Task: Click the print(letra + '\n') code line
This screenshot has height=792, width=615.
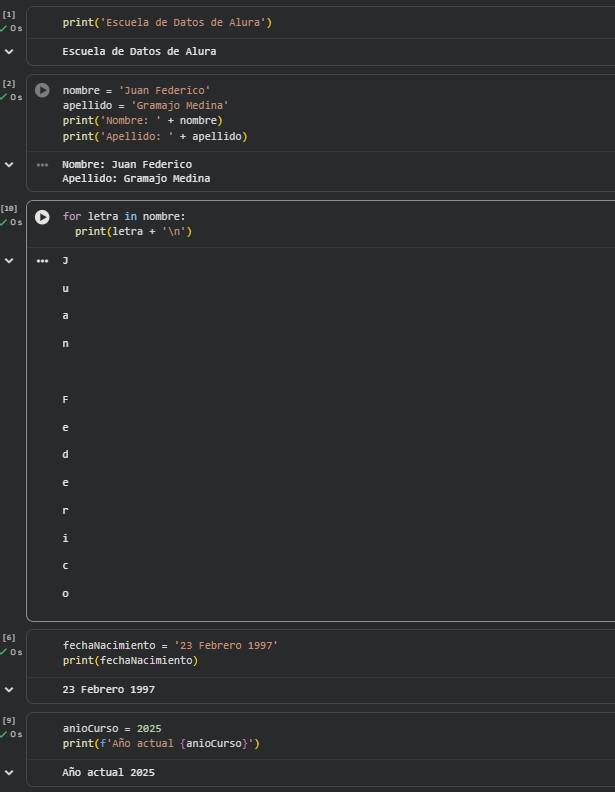Action: pos(133,232)
